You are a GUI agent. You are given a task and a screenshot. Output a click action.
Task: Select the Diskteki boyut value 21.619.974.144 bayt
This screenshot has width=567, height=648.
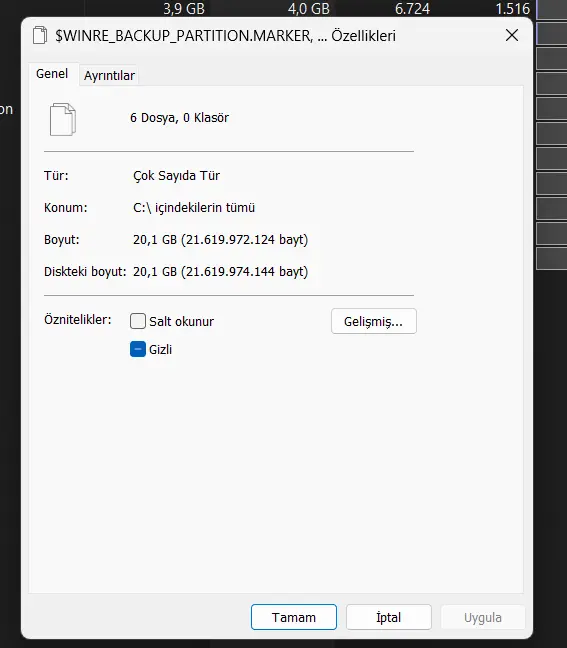(220, 272)
